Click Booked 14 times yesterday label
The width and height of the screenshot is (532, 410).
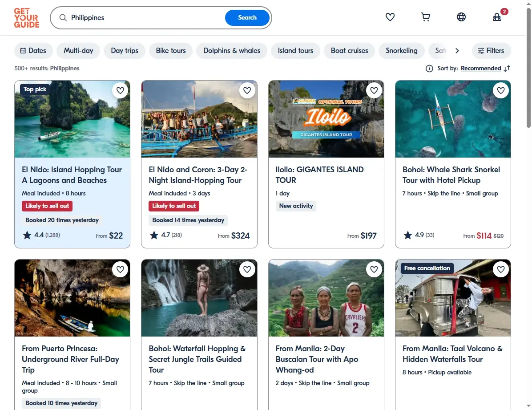point(188,220)
